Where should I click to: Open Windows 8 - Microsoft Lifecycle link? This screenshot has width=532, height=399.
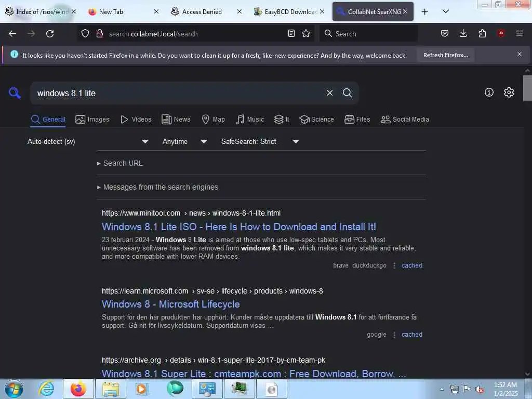point(170,304)
